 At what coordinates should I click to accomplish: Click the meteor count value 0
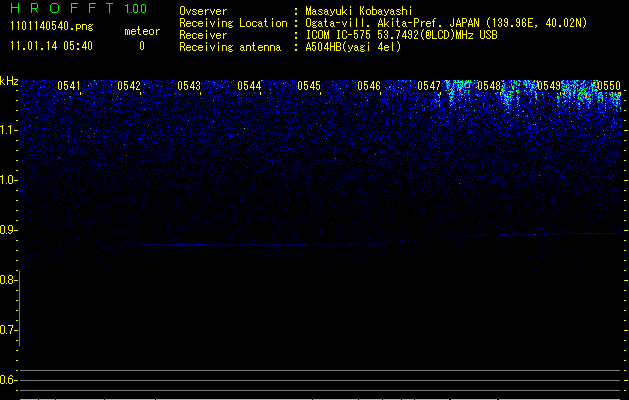[142, 46]
